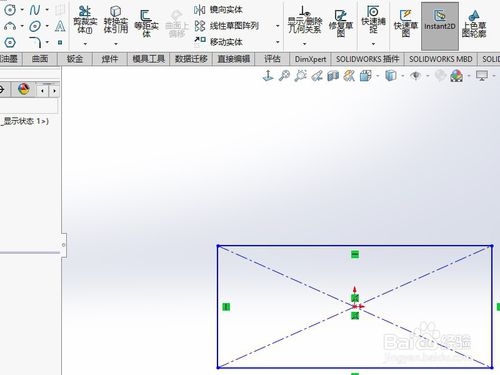
Task: Click the upward-arrow-on-plane icon in view toolbar
Action: (x=268, y=76)
